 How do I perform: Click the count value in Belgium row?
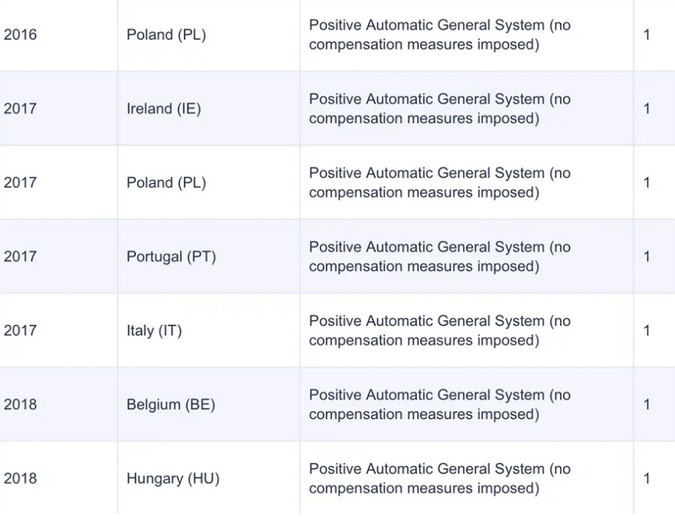pyautogui.click(x=647, y=405)
